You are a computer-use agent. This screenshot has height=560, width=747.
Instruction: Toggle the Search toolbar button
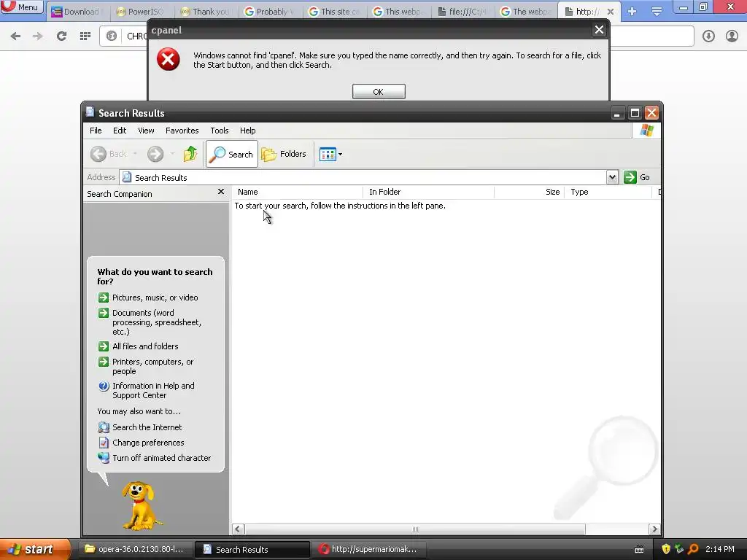tap(232, 154)
